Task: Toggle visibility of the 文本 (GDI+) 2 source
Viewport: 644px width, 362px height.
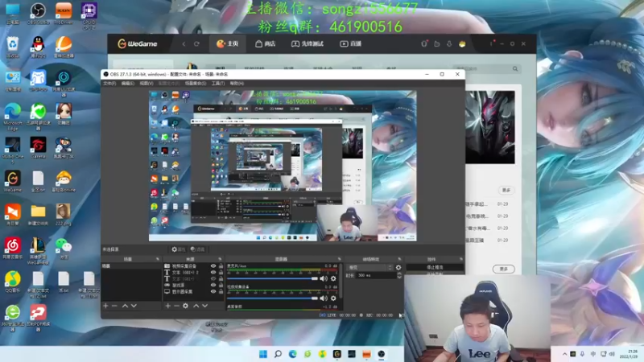Action: pyautogui.click(x=213, y=272)
